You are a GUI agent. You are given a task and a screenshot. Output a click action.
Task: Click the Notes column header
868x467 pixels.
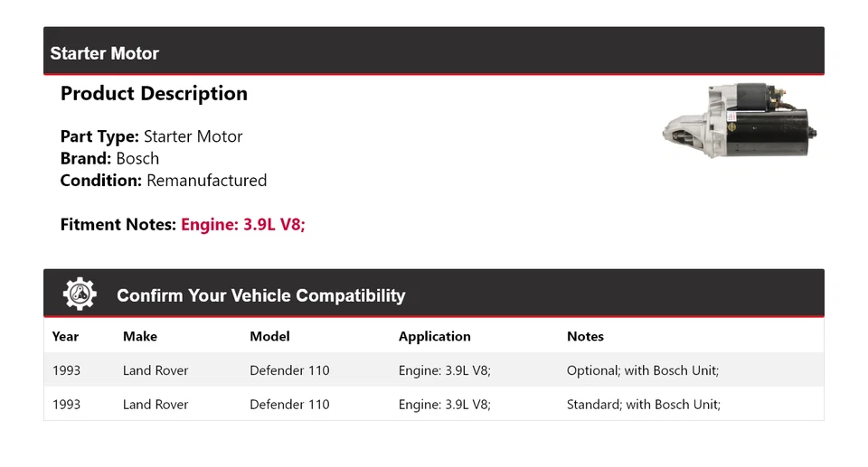pos(585,336)
